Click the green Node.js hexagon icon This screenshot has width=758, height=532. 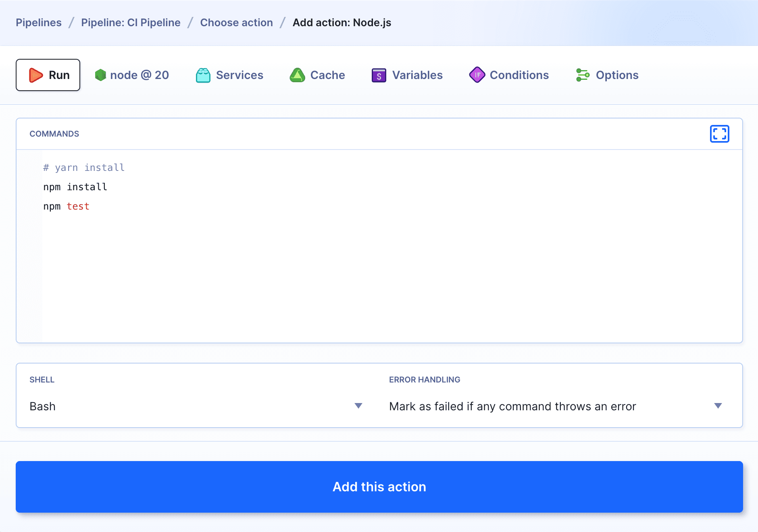pyautogui.click(x=100, y=75)
